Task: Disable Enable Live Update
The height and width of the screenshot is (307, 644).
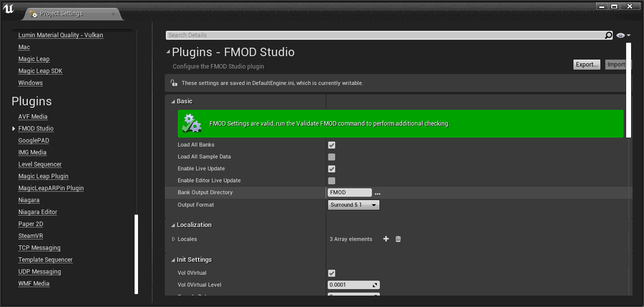Action: tap(331, 168)
